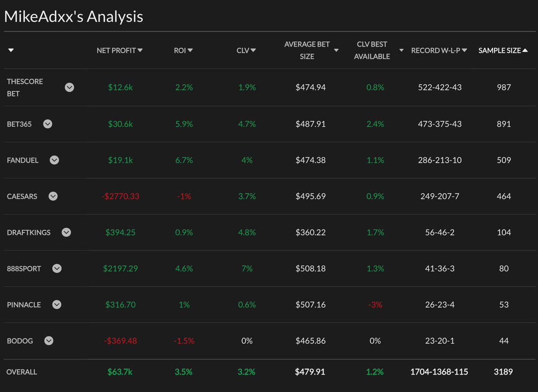Click Pinnacle net profit $316.70
538x392 pixels.
120,305
